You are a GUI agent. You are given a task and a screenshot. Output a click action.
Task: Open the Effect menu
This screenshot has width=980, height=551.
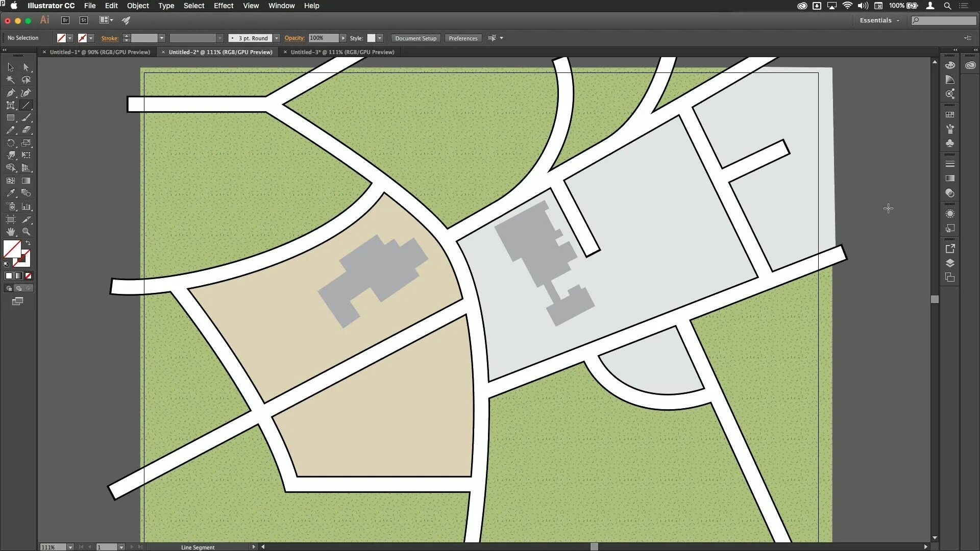(223, 6)
